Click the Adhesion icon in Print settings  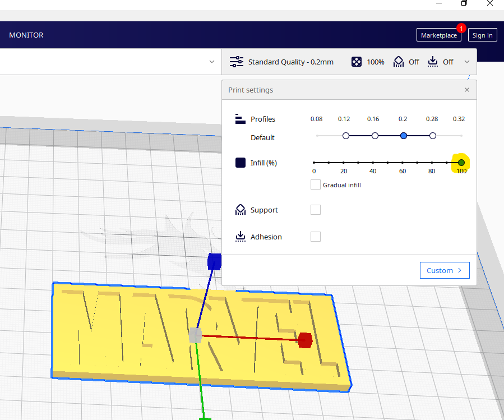240,237
